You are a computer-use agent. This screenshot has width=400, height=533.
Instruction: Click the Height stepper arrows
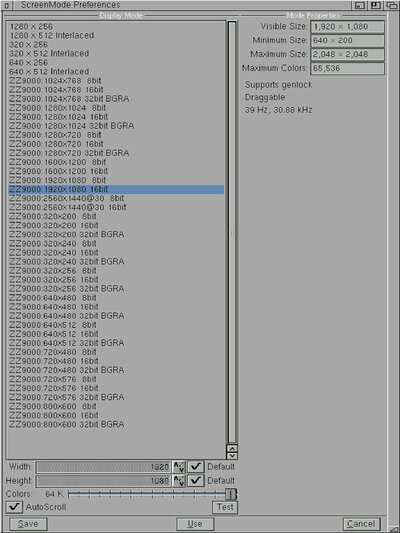coord(179,481)
